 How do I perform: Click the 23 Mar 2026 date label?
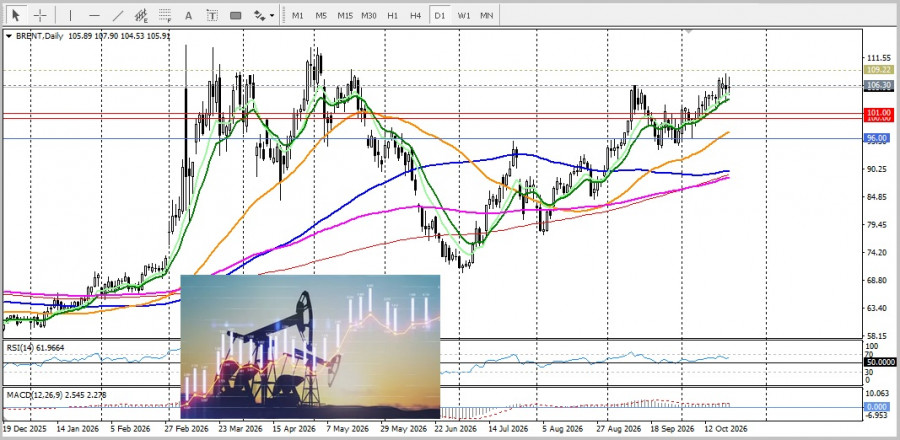(x=239, y=429)
